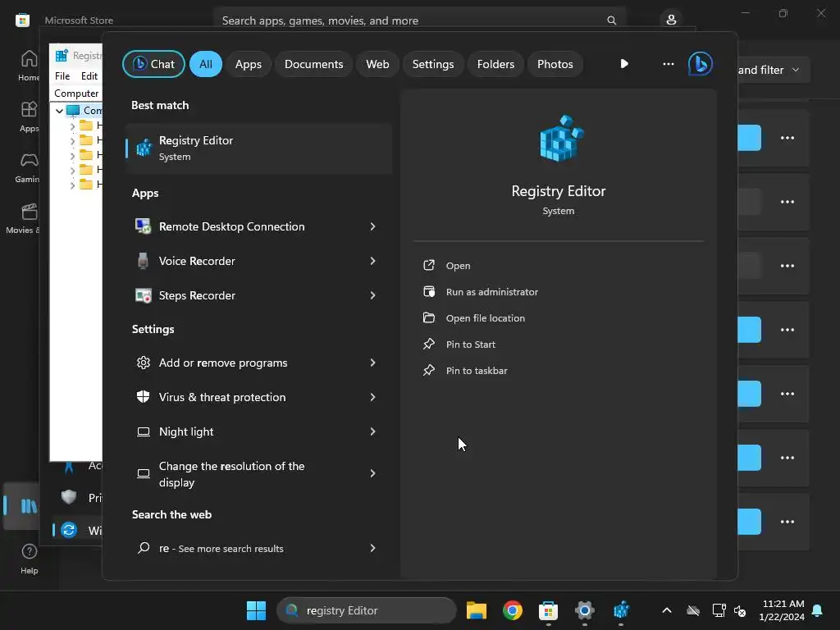The height and width of the screenshot is (630, 840).
Task: Click the Pin to Start pin icon
Action: tap(429, 344)
